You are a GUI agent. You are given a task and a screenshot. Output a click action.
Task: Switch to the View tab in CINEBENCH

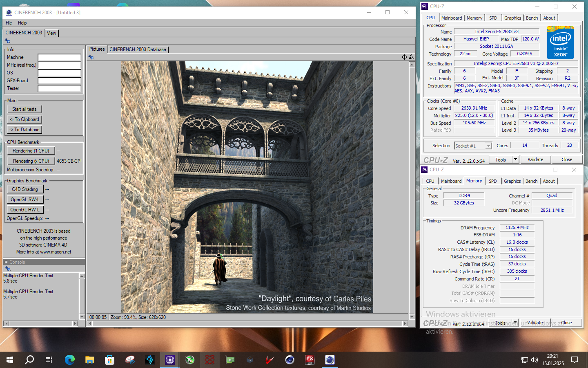coord(51,33)
